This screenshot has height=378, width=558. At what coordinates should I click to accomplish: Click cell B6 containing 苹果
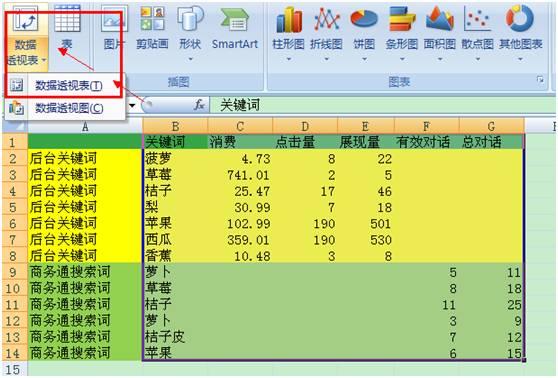(175, 224)
